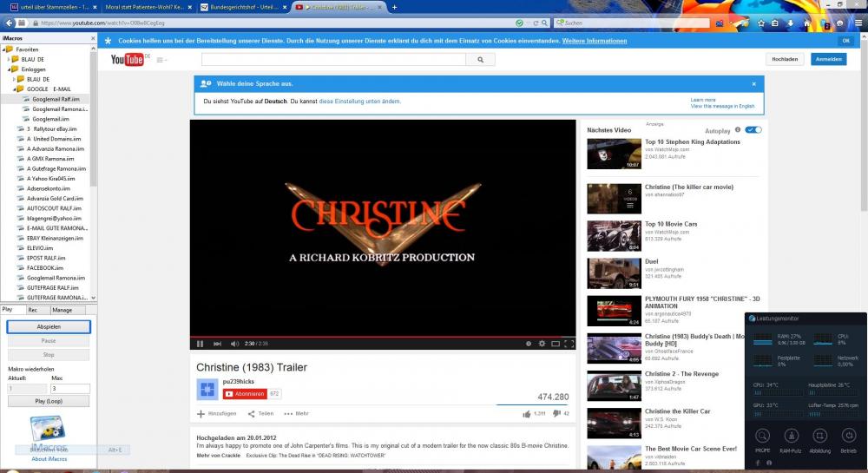Mute the video using the speaker icon
This screenshot has height=473, width=868.
coord(234,344)
